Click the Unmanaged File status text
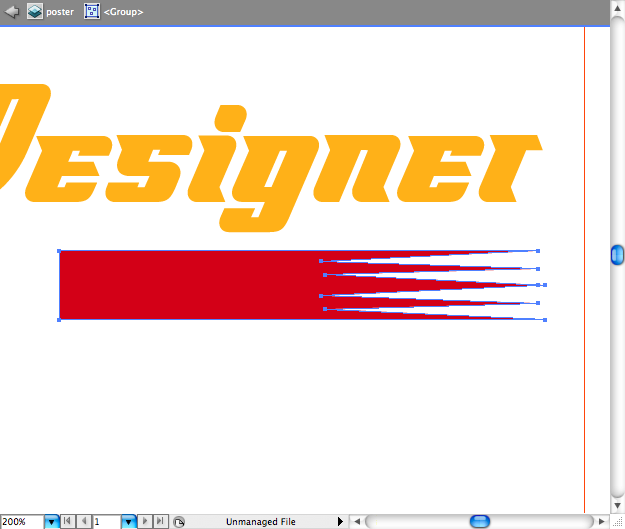Viewport: 625px width, 529px height. [x=261, y=521]
